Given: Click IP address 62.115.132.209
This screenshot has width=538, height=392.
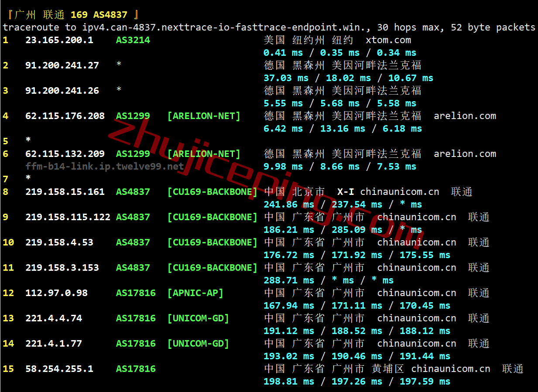Looking at the screenshot, I should (x=65, y=154).
